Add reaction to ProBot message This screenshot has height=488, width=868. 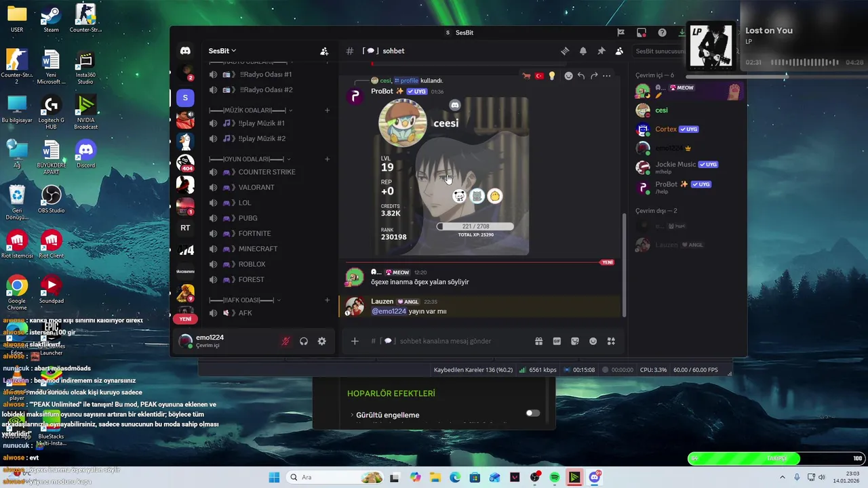coord(568,75)
